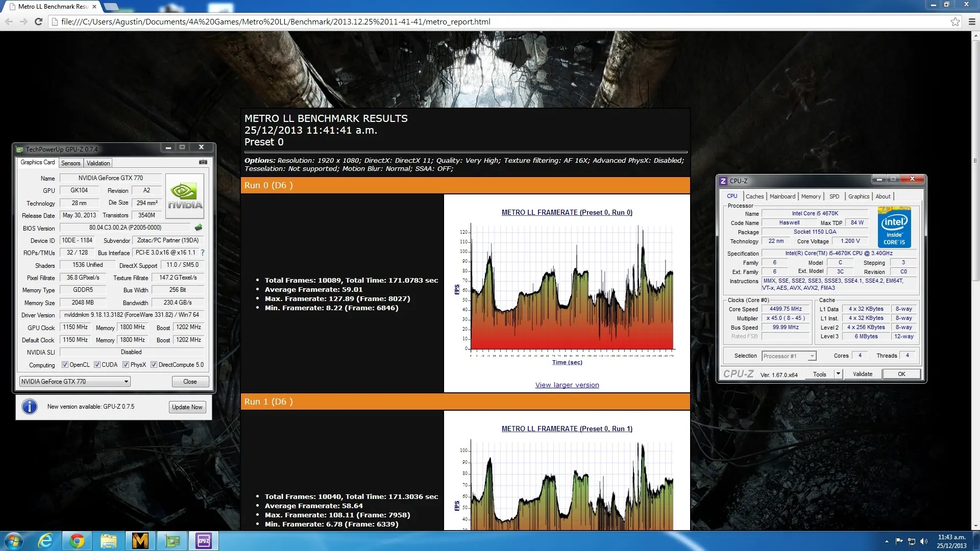This screenshot has width=980, height=551.
Task: Select the Graphics Card tab in GPU-Z
Action: point(37,162)
